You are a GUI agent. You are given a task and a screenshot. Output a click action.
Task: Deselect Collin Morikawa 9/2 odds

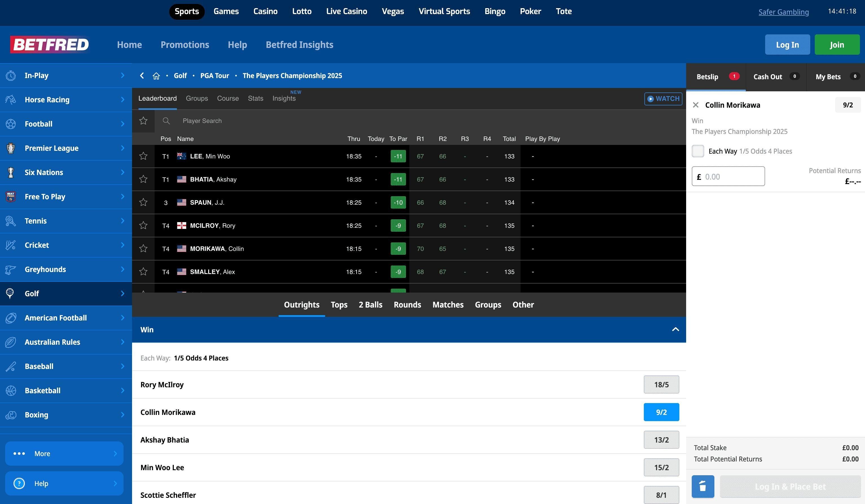tap(661, 412)
